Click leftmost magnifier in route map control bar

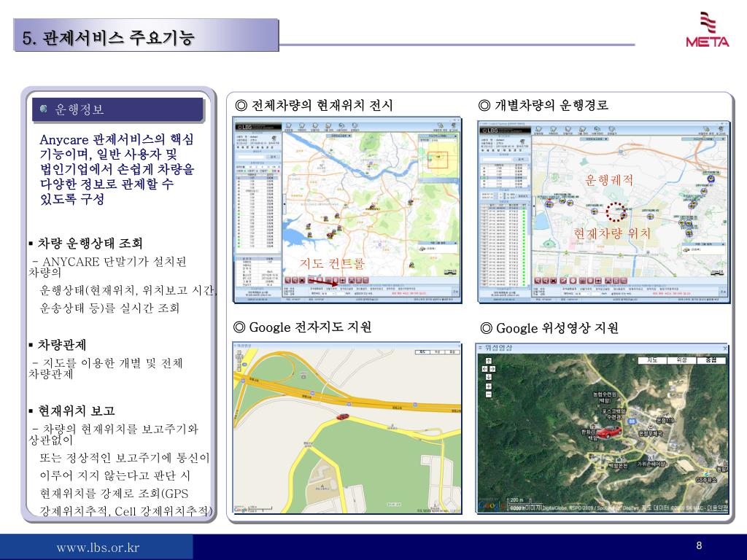click(538, 281)
